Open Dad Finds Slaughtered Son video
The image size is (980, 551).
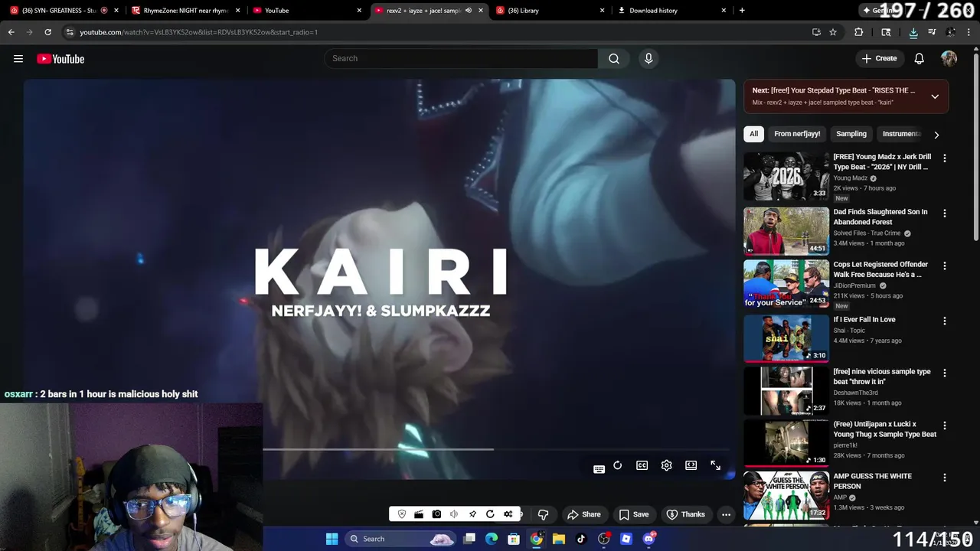[786, 231]
